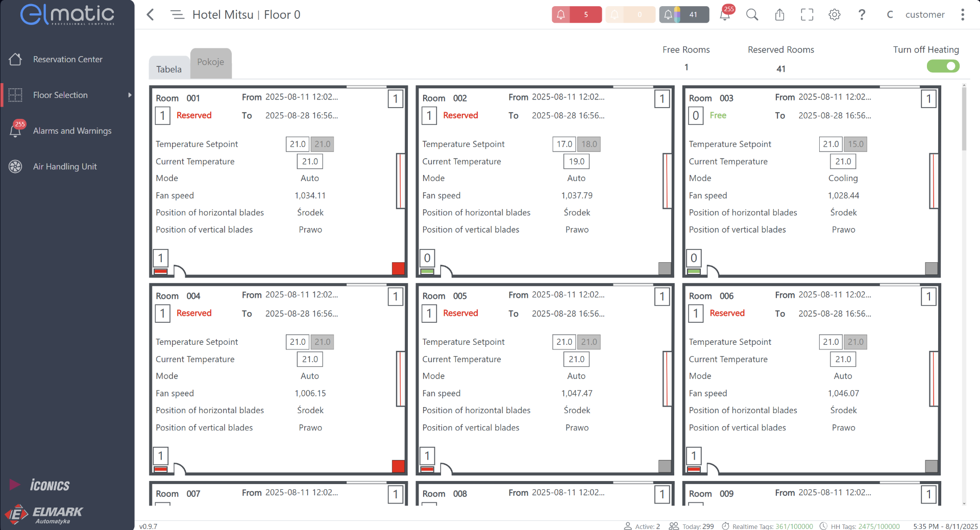Click Realtime Tags status entry

768,526
